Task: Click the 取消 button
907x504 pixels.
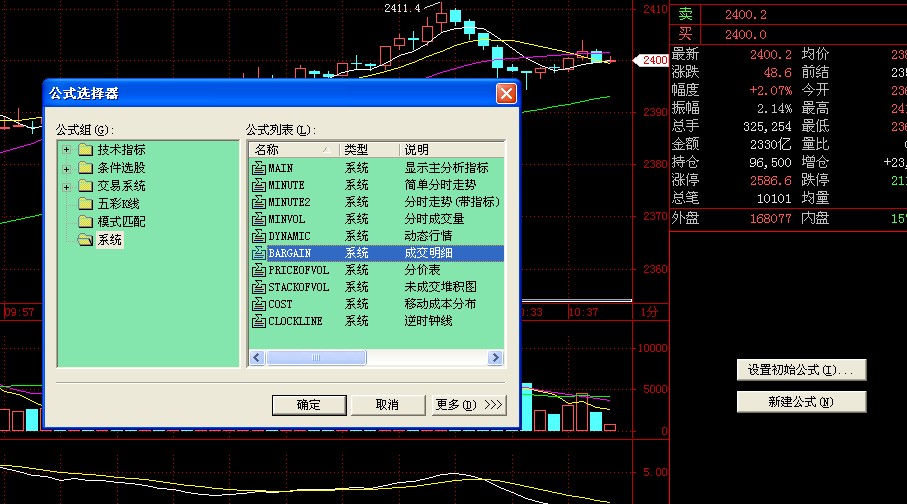Action: (x=387, y=404)
